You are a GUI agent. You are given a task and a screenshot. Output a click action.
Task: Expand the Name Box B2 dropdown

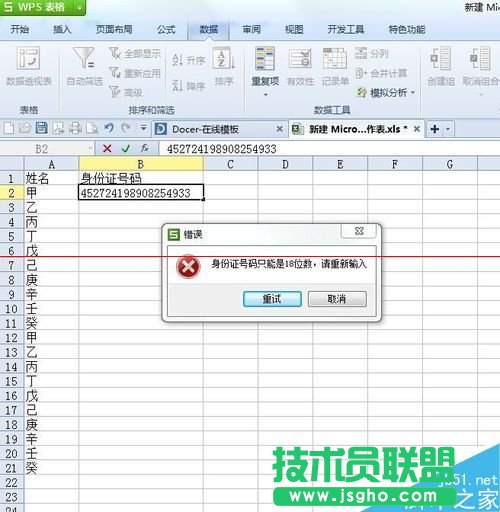point(90,149)
